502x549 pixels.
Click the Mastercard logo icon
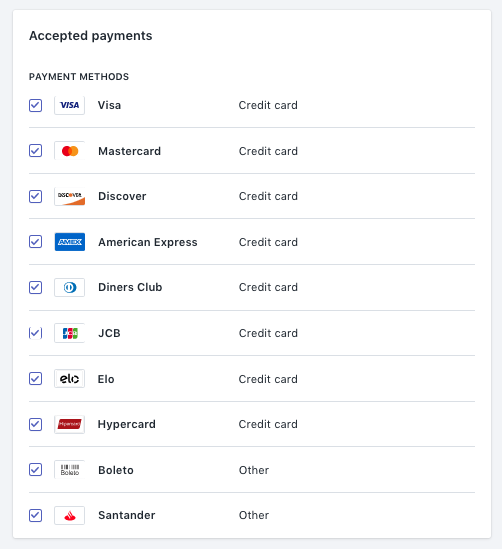(69, 151)
